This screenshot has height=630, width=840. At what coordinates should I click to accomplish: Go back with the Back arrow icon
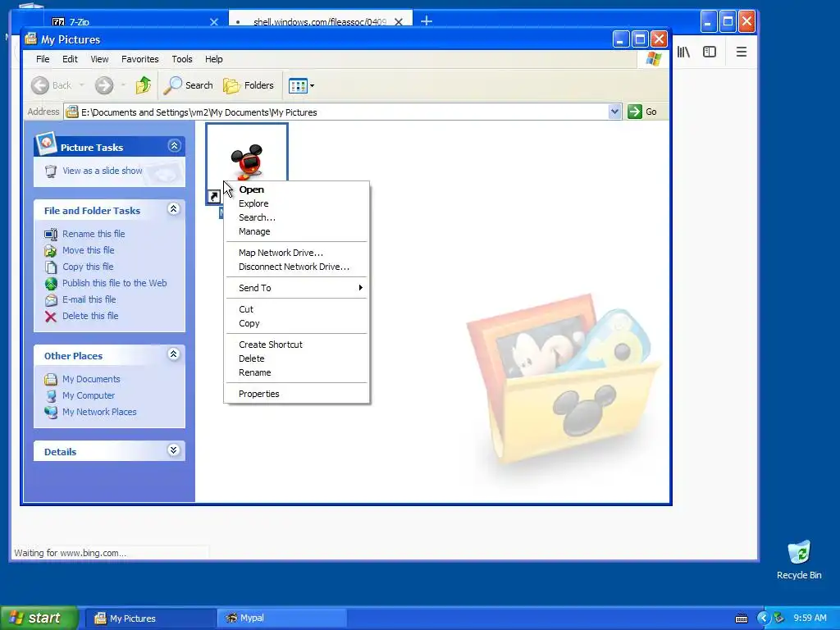pyautogui.click(x=40, y=85)
